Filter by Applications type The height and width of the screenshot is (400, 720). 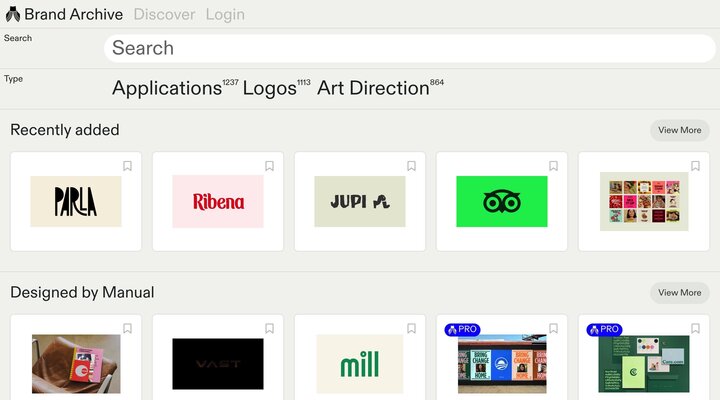pos(166,88)
